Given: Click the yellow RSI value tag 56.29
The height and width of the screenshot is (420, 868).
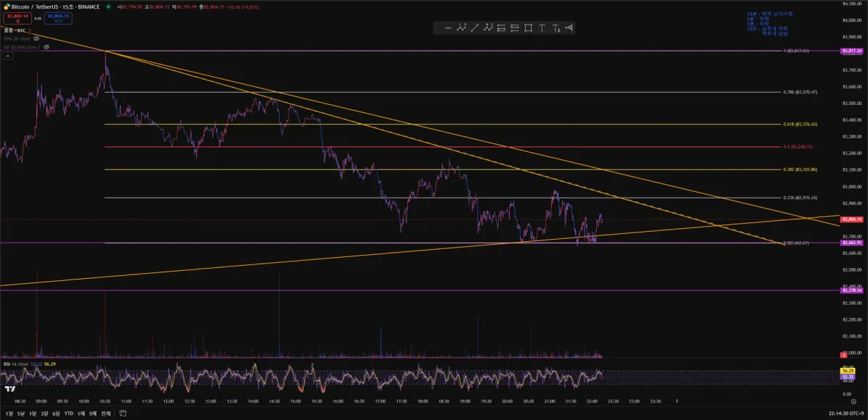Looking at the screenshot, I should coord(847,370).
